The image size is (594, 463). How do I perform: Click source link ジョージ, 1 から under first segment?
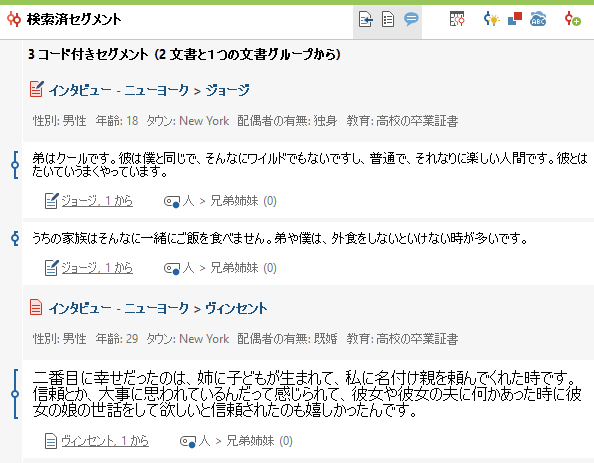(x=97, y=200)
